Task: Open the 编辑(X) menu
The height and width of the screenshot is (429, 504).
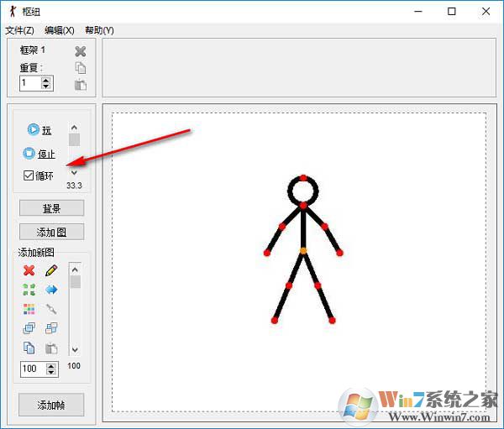Action: pyautogui.click(x=60, y=30)
